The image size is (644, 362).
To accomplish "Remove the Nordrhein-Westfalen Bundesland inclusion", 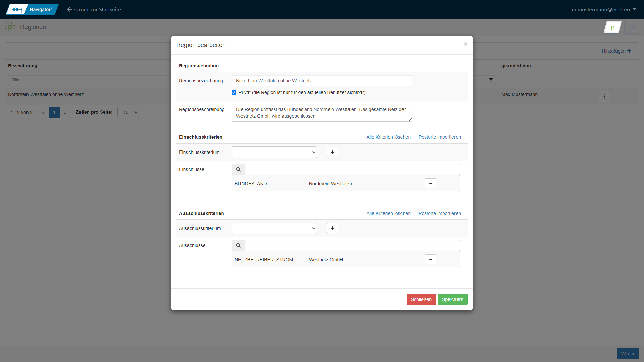I will 430,184.
